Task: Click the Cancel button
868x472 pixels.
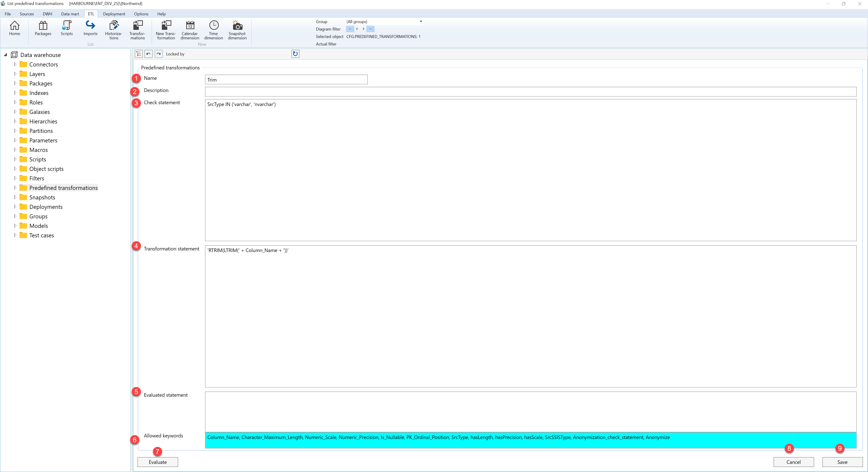Action: (794, 462)
